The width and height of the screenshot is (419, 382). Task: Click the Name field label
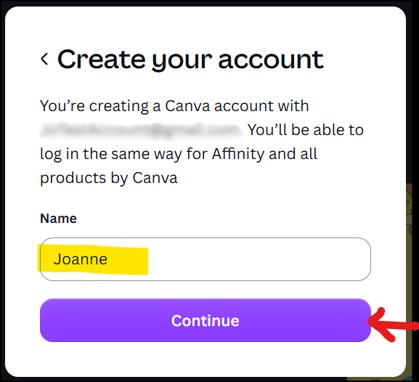click(58, 218)
